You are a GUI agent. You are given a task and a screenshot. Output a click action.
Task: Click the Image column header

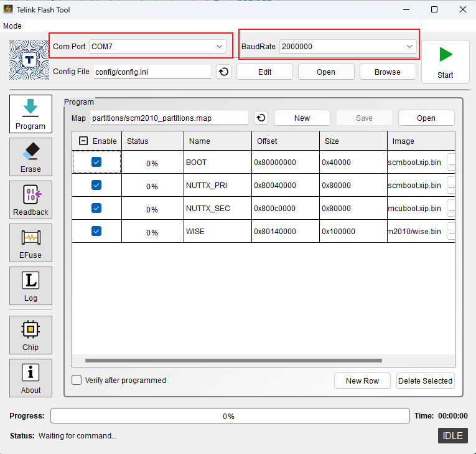pyautogui.click(x=421, y=141)
